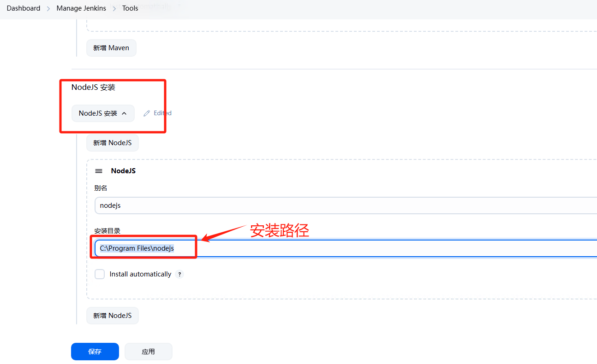The image size is (597, 364).
Task: Click the chevron separator after Manage Jenkins
Action: click(114, 9)
